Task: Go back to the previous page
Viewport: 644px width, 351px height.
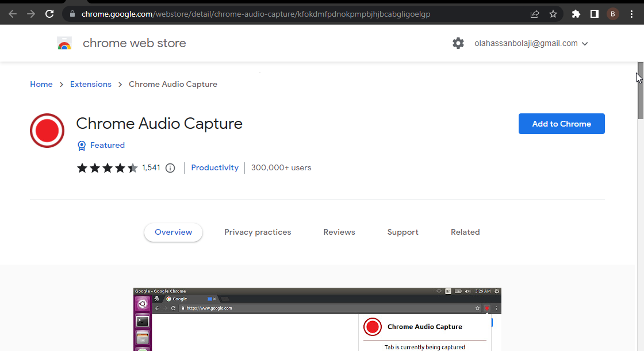Action: tap(13, 14)
